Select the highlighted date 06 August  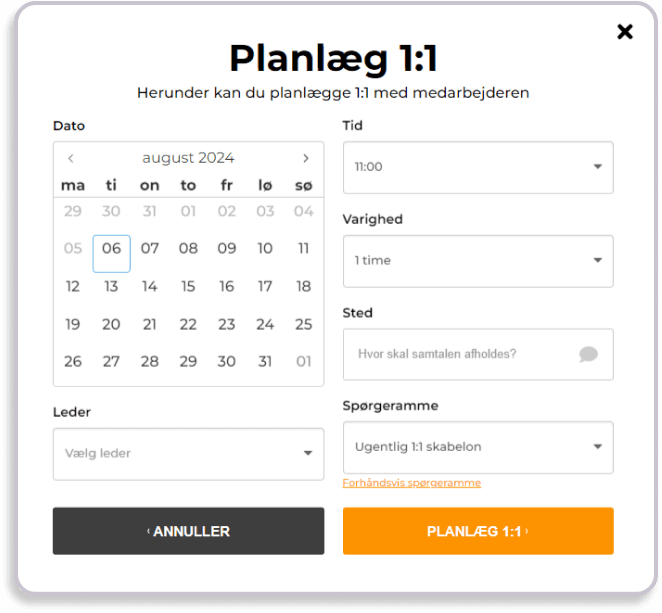pos(111,249)
